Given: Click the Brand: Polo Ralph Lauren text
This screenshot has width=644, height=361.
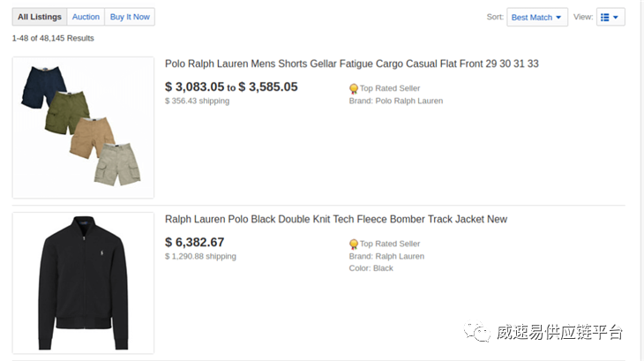Looking at the screenshot, I should click(396, 101).
